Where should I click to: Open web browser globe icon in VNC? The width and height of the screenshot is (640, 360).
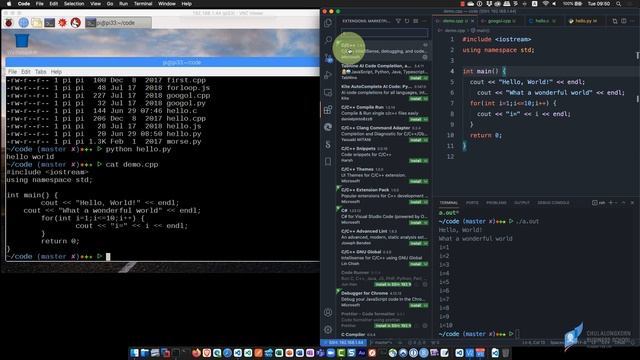pos(23,23)
